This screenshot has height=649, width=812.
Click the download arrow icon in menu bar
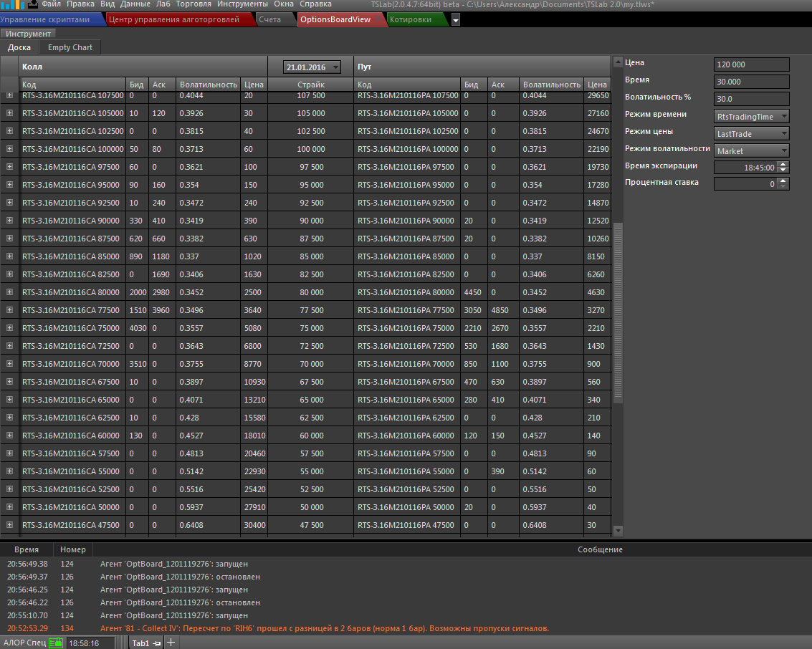coord(33,4)
